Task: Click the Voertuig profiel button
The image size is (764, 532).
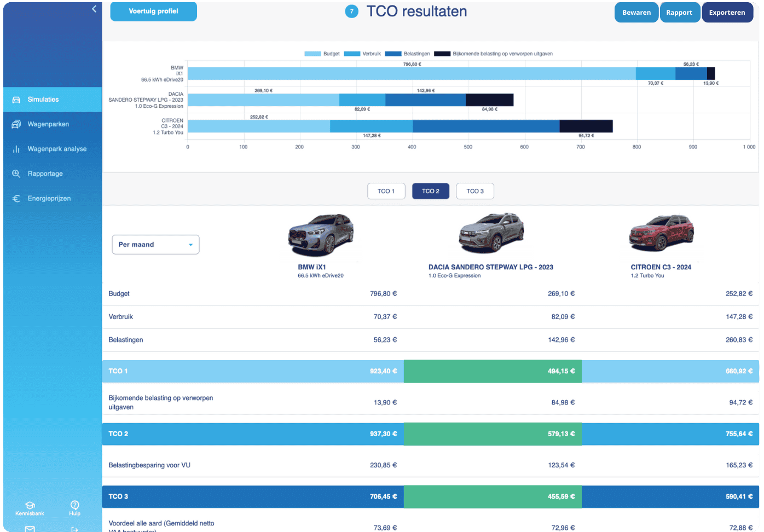Action: (x=153, y=11)
